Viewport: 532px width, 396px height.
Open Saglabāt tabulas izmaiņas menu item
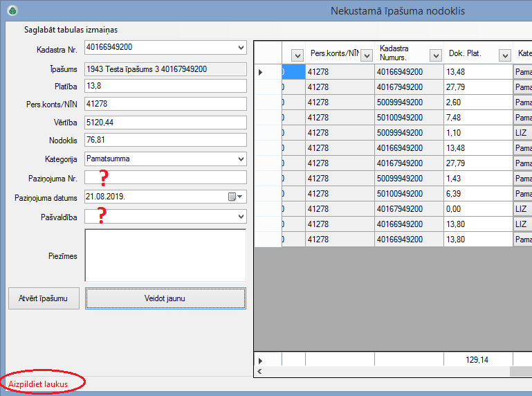tap(66, 30)
